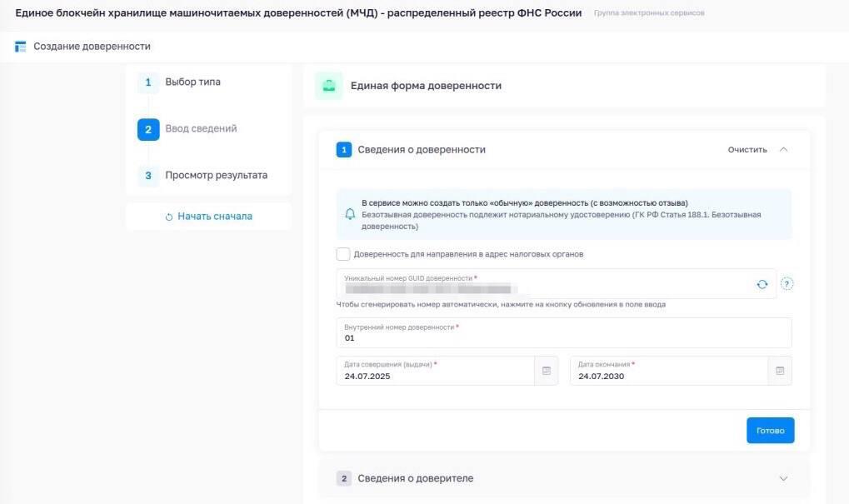The image size is (849, 504).
Task: Click the Готово button
Action: (x=770, y=431)
